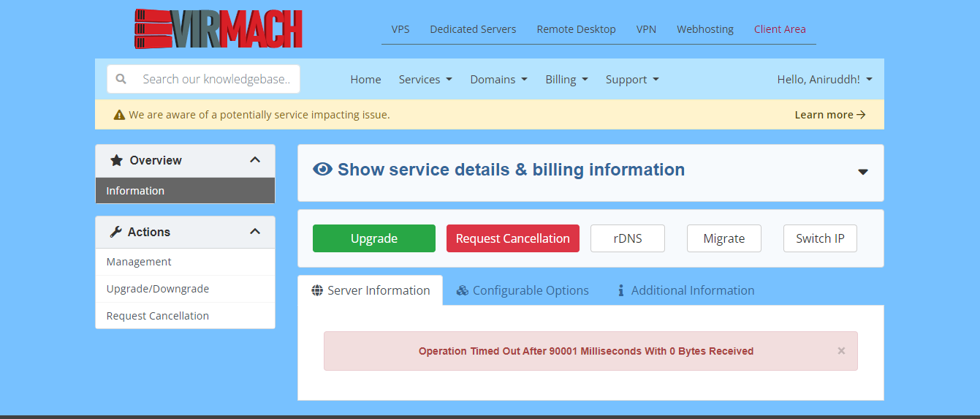The width and height of the screenshot is (980, 419).
Task: Open VPN in the top menu
Action: (x=646, y=29)
